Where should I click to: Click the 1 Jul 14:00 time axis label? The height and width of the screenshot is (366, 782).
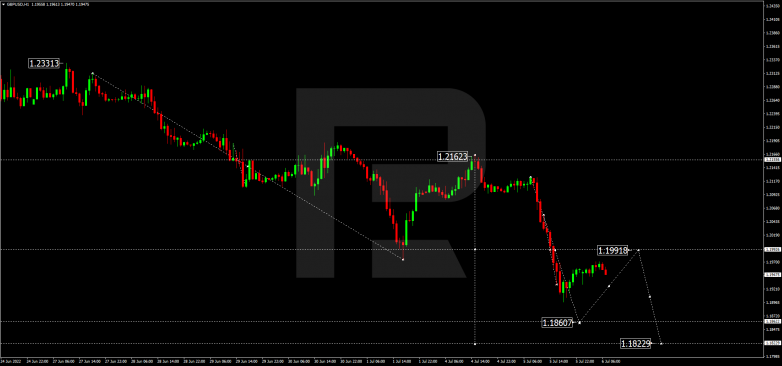403,361
